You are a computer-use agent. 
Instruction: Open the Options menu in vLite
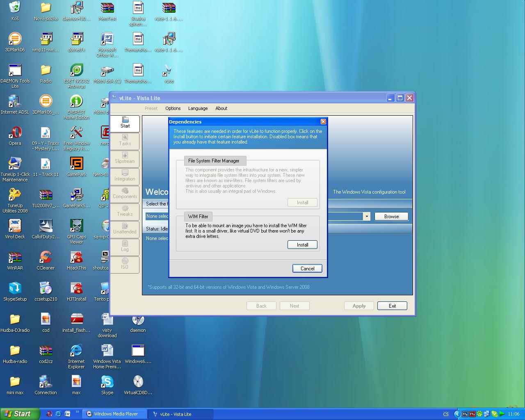pos(173,108)
